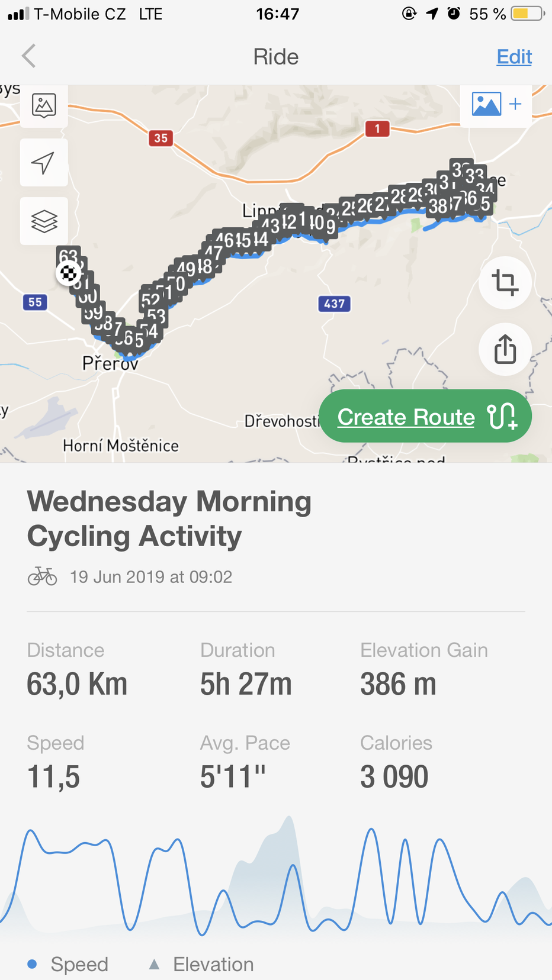
Task: Tap the crop route icon
Action: (x=505, y=282)
